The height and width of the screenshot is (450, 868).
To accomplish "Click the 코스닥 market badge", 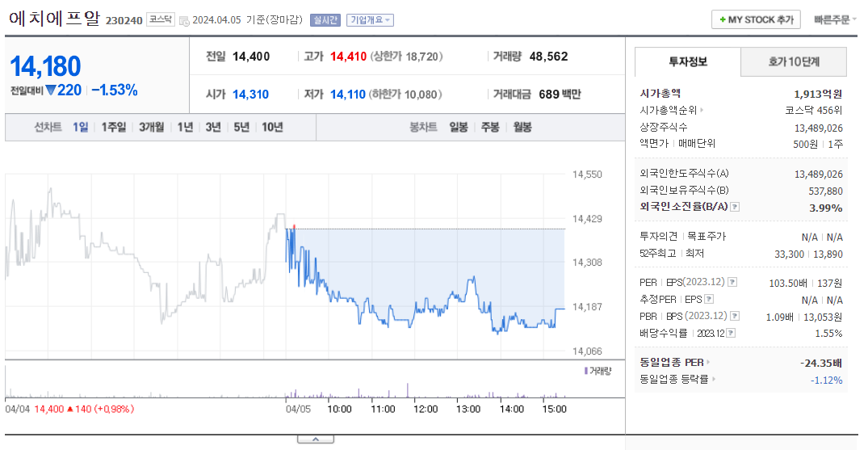I will point(161,20).
